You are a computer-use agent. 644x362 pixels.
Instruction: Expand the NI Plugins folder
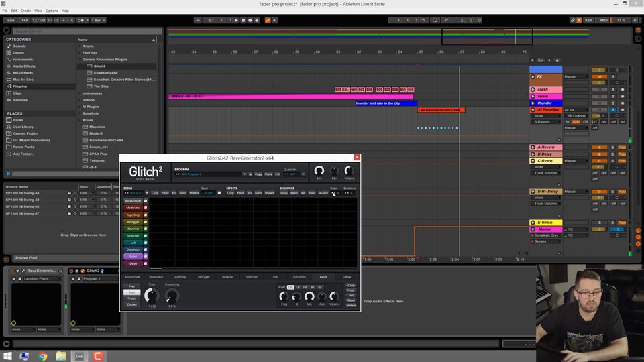coord(79,107)
